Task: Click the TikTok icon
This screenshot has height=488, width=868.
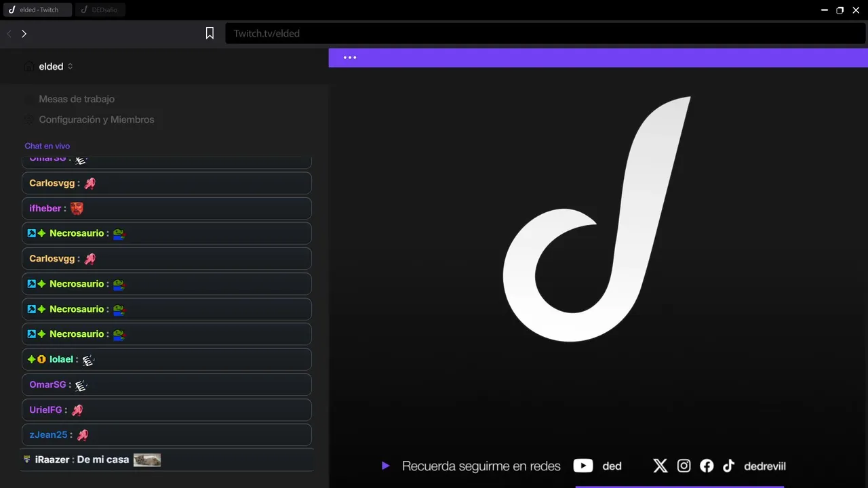Action: pos(728,466)
